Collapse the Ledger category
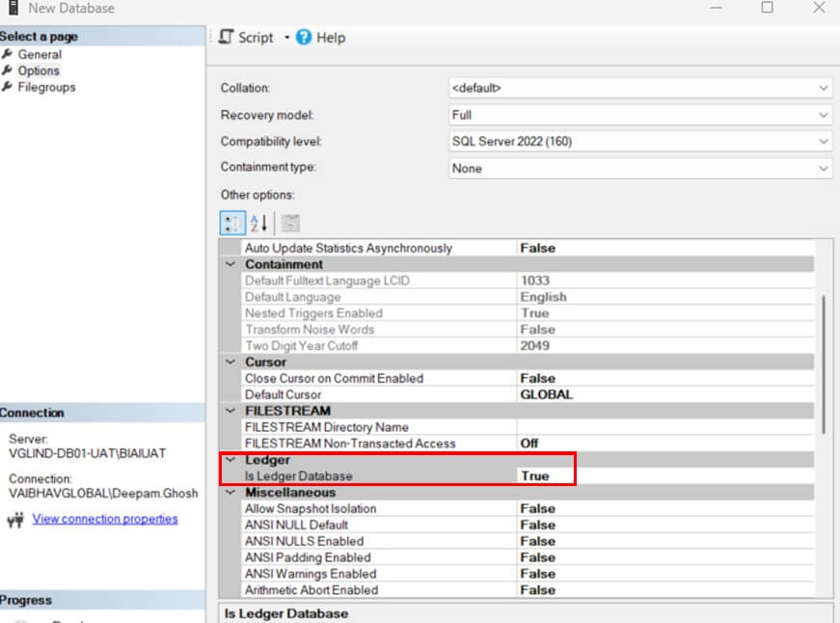840x623 pixels. [230, 460]
